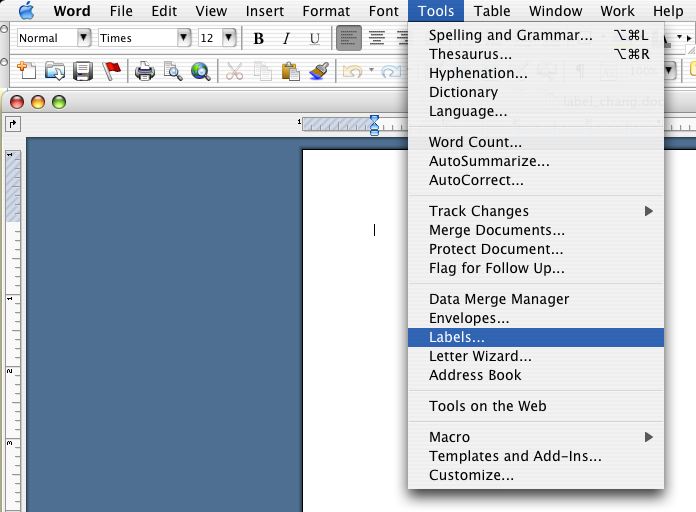
Task: Open the Table menu
Action: pos(492,11)
